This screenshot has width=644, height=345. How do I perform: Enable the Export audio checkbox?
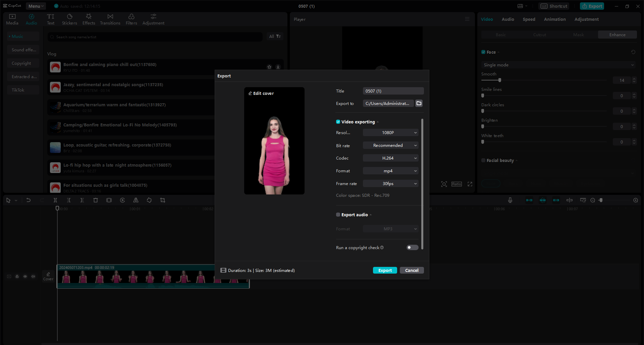coord(338,215)
